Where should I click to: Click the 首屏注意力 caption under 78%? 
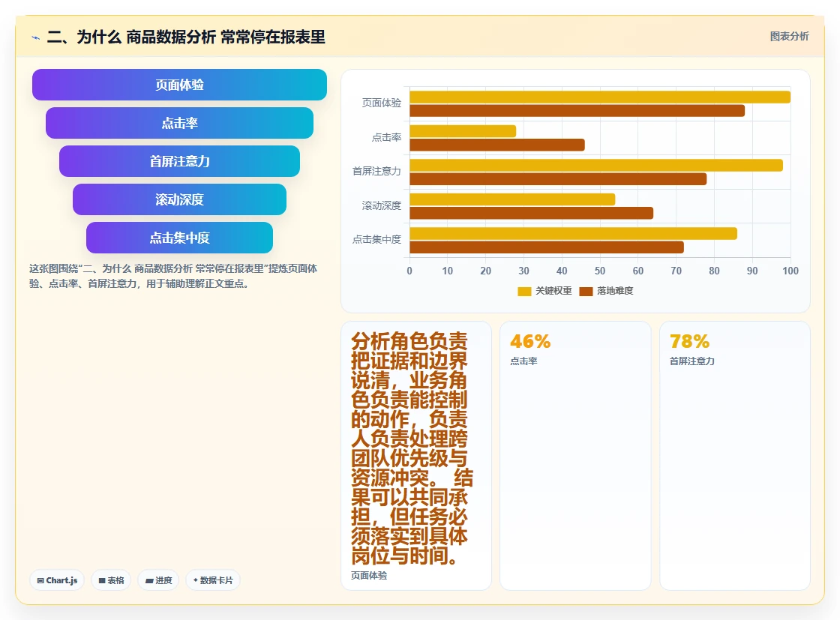(691, 361)
